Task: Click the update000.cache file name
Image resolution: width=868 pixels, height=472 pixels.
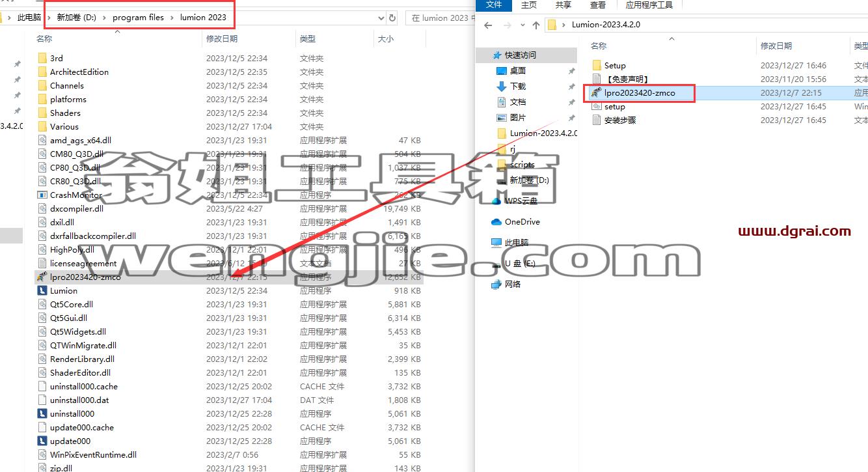Action: click(82, 427)
